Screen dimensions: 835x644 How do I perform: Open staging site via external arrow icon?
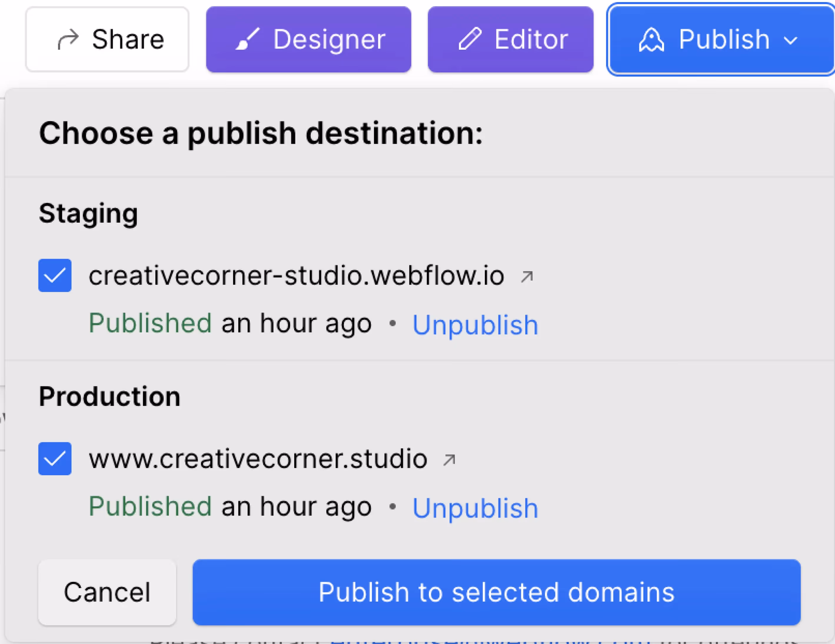527,276
